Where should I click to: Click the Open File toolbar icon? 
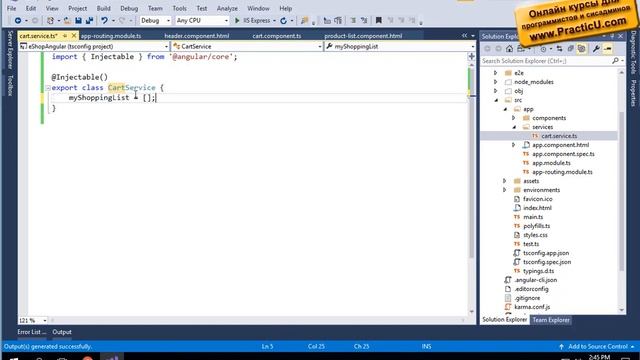67,20
